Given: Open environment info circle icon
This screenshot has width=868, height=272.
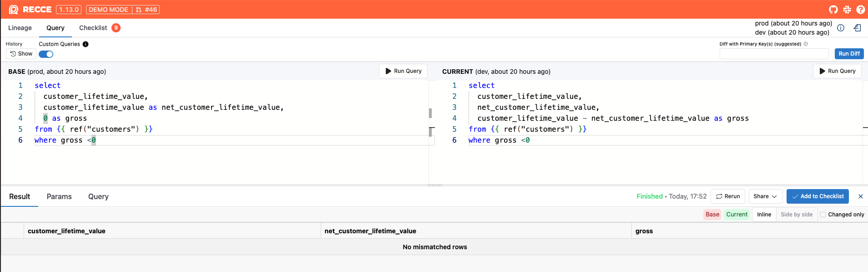Looking at the screenshot, I should [841, 28].
